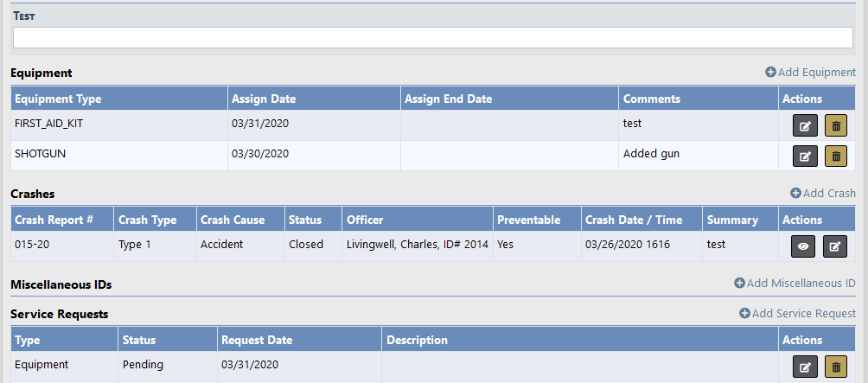Delete the pending Equipment service request
The image size is (868, 383).
(835, 367)
